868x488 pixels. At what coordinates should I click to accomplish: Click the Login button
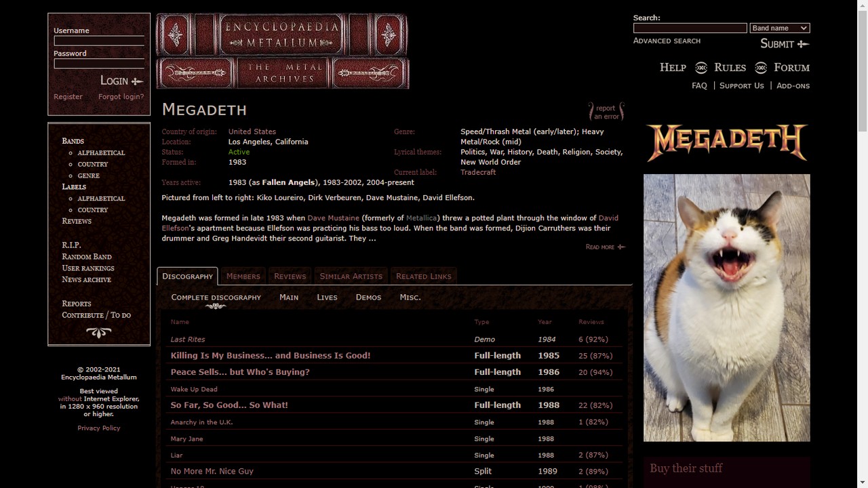[122, 81]
